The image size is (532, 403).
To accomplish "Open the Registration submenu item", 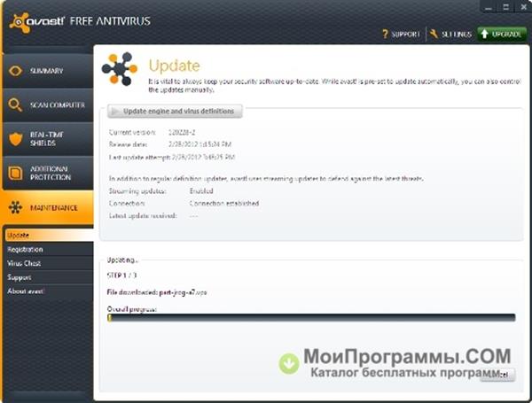I will 25,250.
